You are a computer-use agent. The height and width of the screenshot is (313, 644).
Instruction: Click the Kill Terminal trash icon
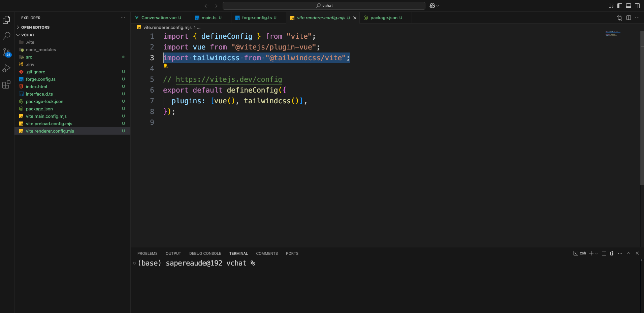click(x=612, y=253)
